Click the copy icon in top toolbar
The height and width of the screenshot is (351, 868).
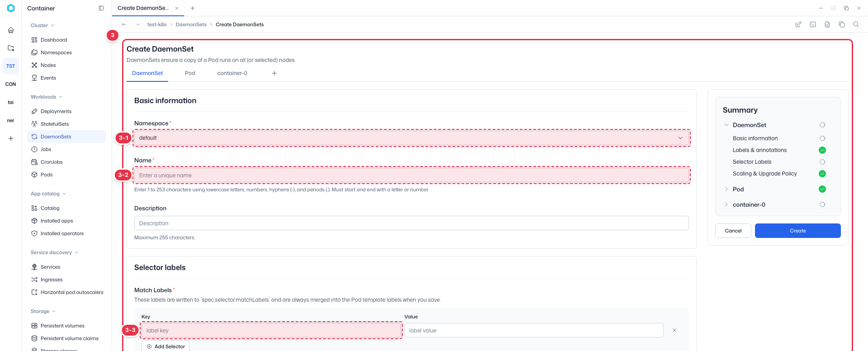[842, 24]
